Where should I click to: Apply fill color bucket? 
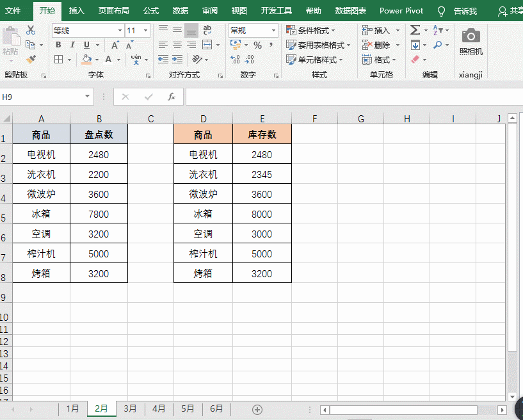(86, 60)
